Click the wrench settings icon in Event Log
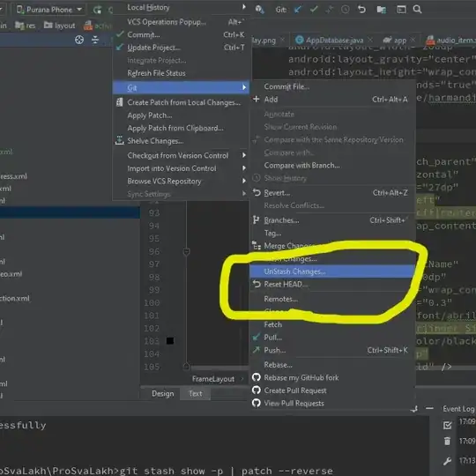 pos(447,461)
